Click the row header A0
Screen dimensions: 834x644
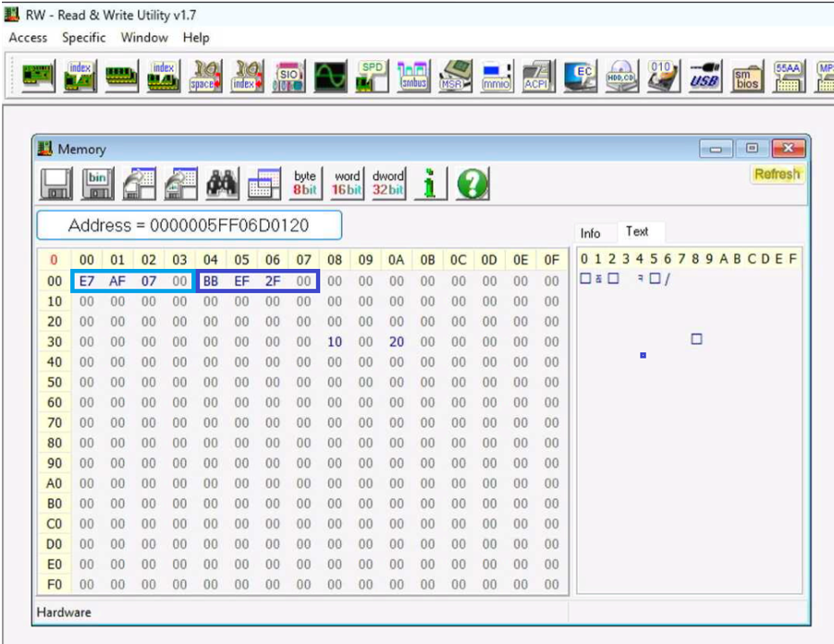click(x=55, y=483)
